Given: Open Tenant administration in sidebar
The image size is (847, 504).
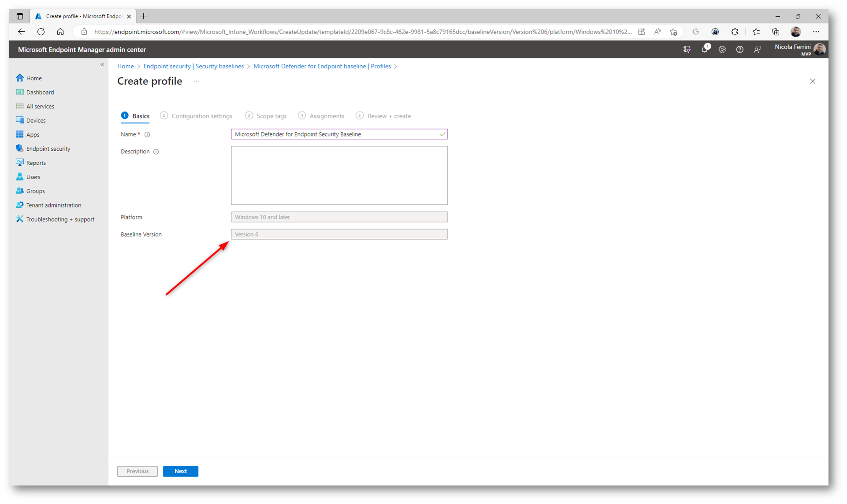Looking at the screenshot, I should (x=48, y=205).
